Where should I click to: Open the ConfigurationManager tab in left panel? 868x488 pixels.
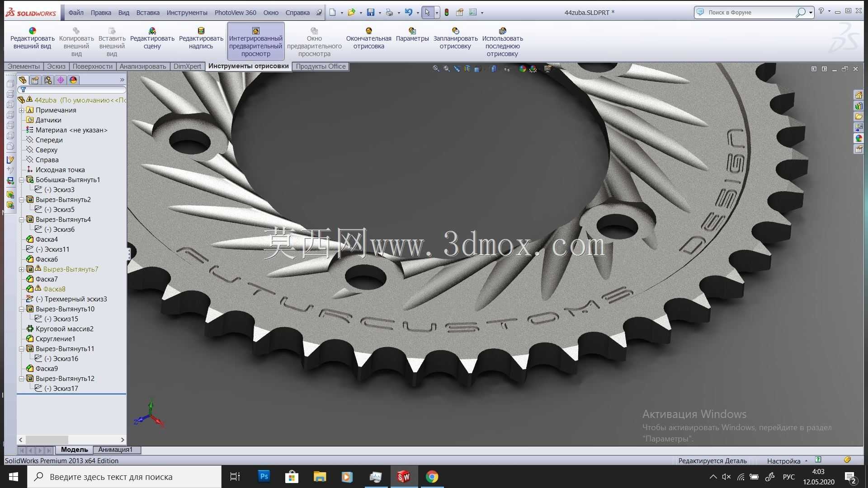[x=48, y=80]
